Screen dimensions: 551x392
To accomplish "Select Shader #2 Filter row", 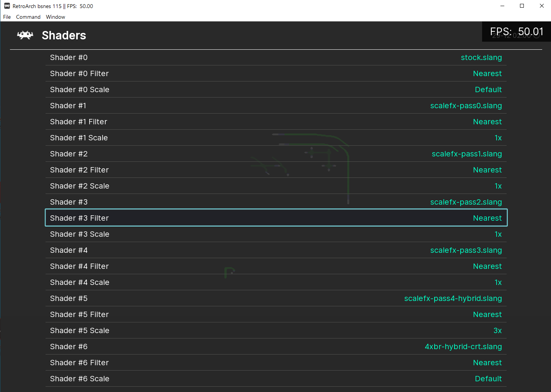I will click(x=276, y=170).
